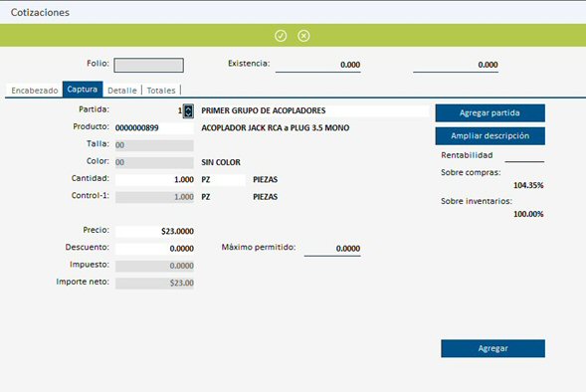The image size is (586, 392).
Task: Click the Máximo permitido value field
Action: point(332,249)
